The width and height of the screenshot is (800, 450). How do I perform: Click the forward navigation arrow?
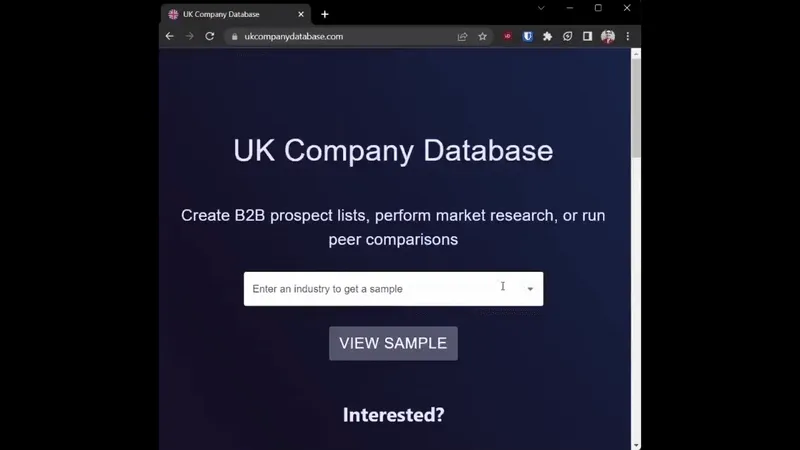[190, 36]
